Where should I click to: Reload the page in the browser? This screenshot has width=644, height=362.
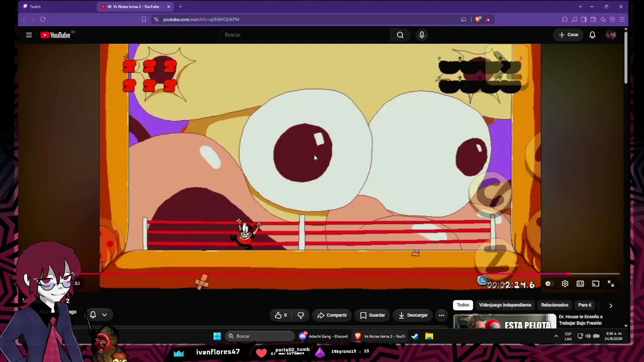(x=43, y=19)
